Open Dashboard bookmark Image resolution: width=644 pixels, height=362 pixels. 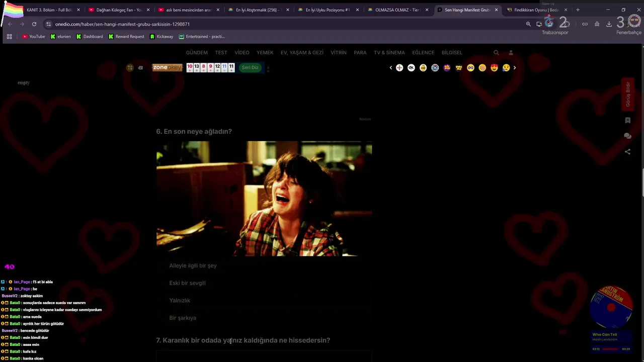pyautogui.click(x=90, y=37)
